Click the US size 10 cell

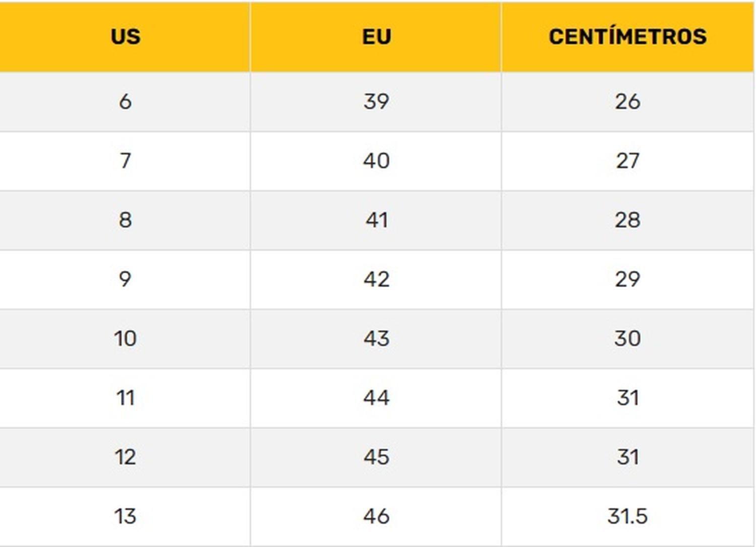pyautogui.click(x=125, y=338)
